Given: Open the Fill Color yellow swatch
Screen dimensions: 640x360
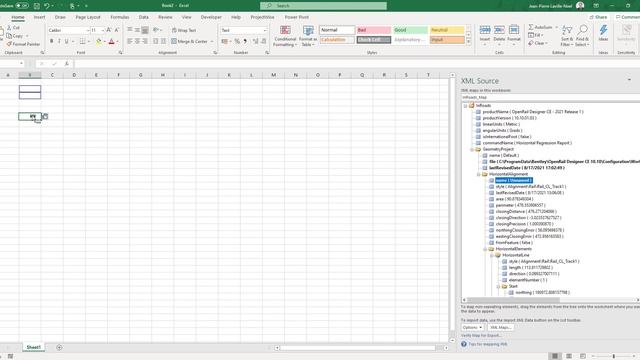Looking at the screenshot, I should click(99, 41).
